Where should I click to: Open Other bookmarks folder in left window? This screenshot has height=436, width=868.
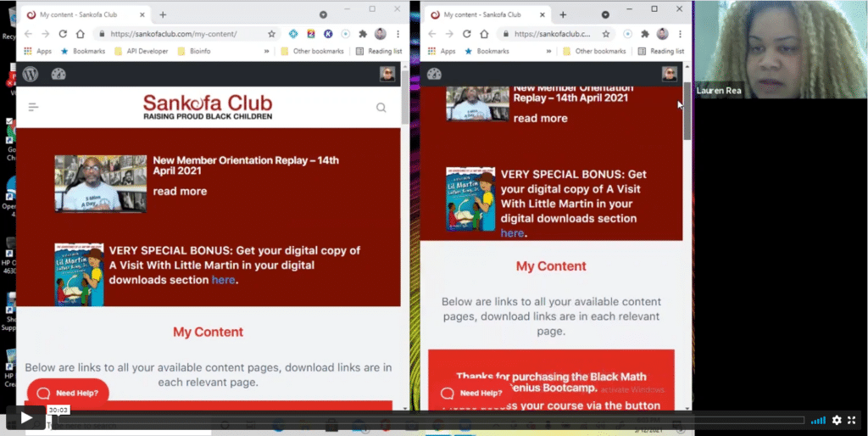click(x=312, y=51)
